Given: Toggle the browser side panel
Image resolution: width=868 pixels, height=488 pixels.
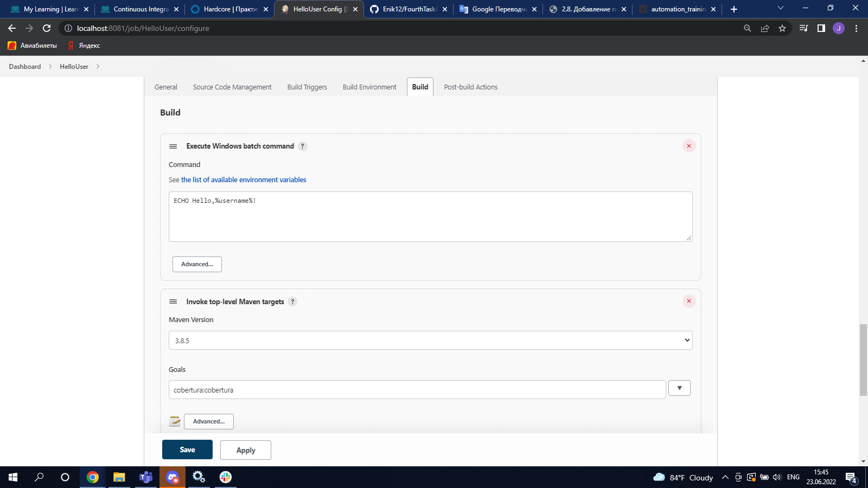Looking at the screenshot, I should coord(821,28).
